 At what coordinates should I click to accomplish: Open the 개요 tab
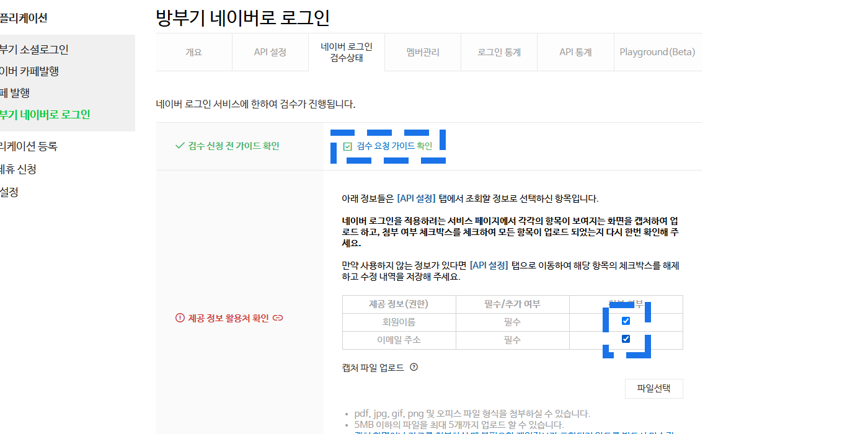194,52
